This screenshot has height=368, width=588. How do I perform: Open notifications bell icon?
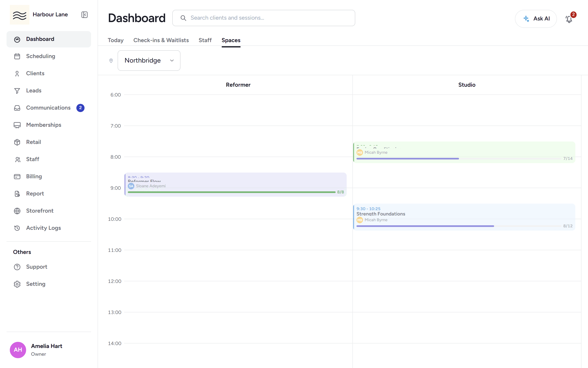[x=569, y=19]
